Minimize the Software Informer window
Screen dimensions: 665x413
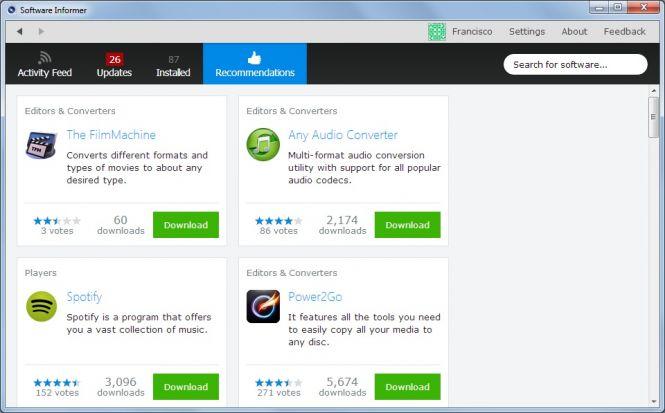tap(599, 7)
